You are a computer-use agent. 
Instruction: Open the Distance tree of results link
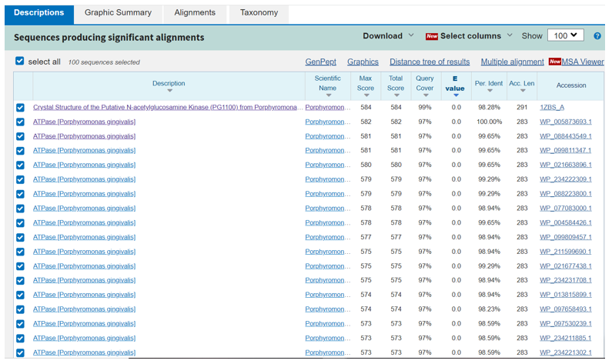[429, 62]
